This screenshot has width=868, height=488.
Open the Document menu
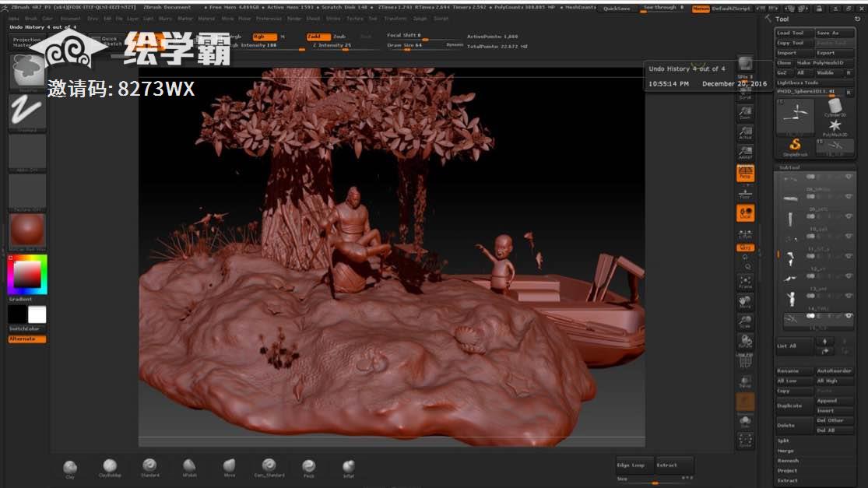coord(70,19)
